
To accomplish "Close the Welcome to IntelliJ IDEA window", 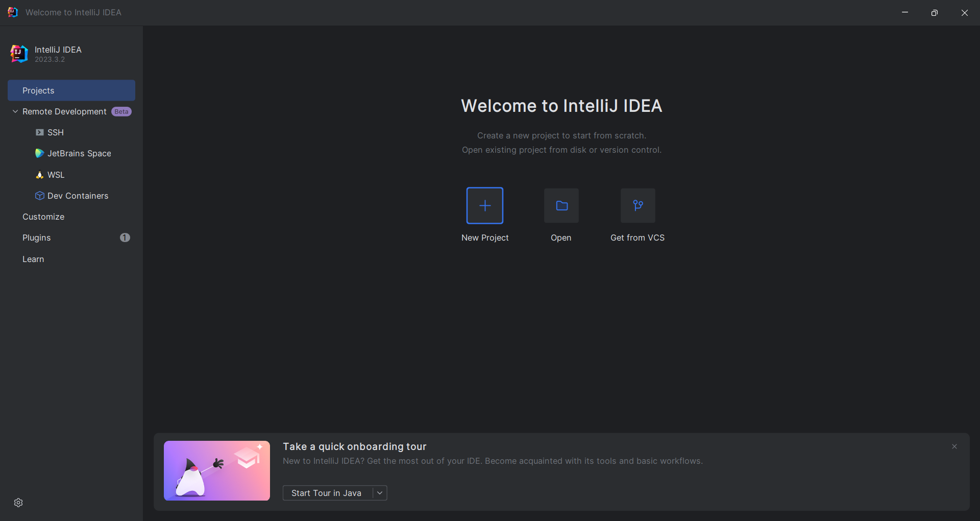I will (965, 12).
